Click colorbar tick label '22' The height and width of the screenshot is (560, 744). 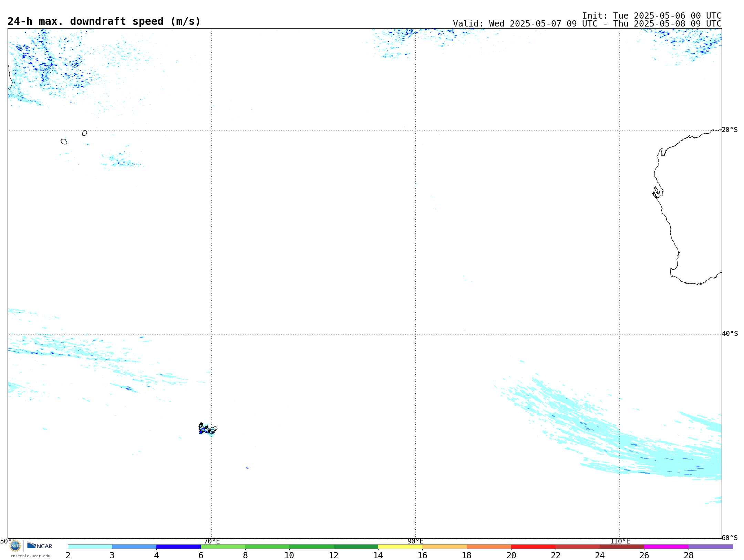(556, 555)
